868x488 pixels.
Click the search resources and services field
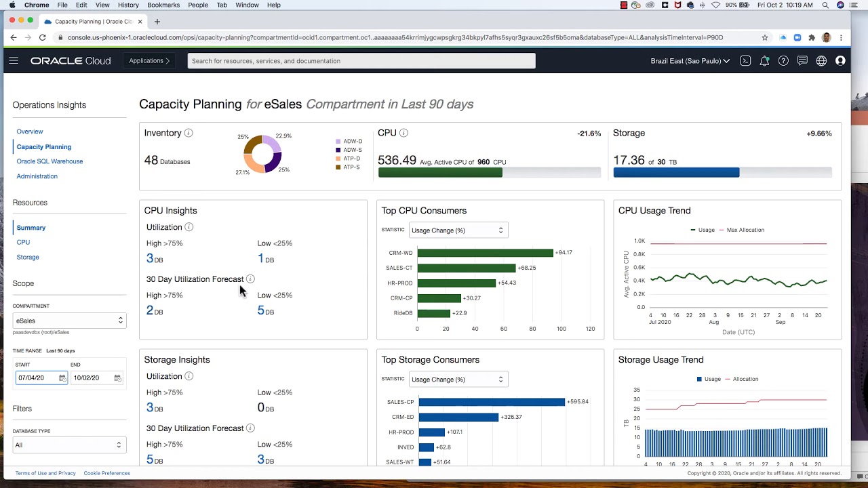[361, 60]
